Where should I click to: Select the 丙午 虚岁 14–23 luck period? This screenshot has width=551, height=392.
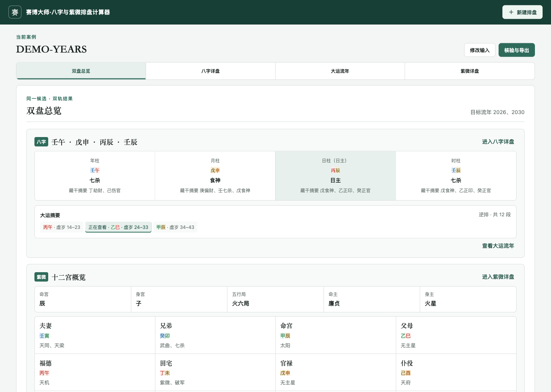(x=62, y=227)
